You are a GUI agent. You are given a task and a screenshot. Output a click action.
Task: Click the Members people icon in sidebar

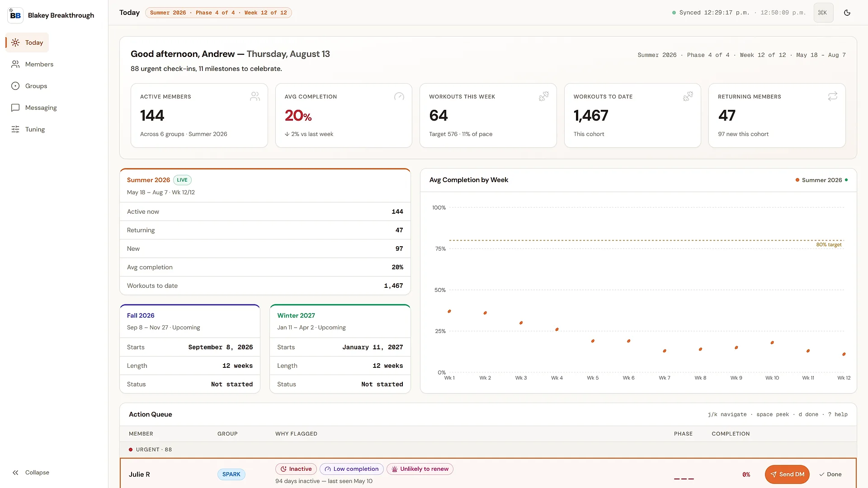pyautogui.click(x=15, y=64)
